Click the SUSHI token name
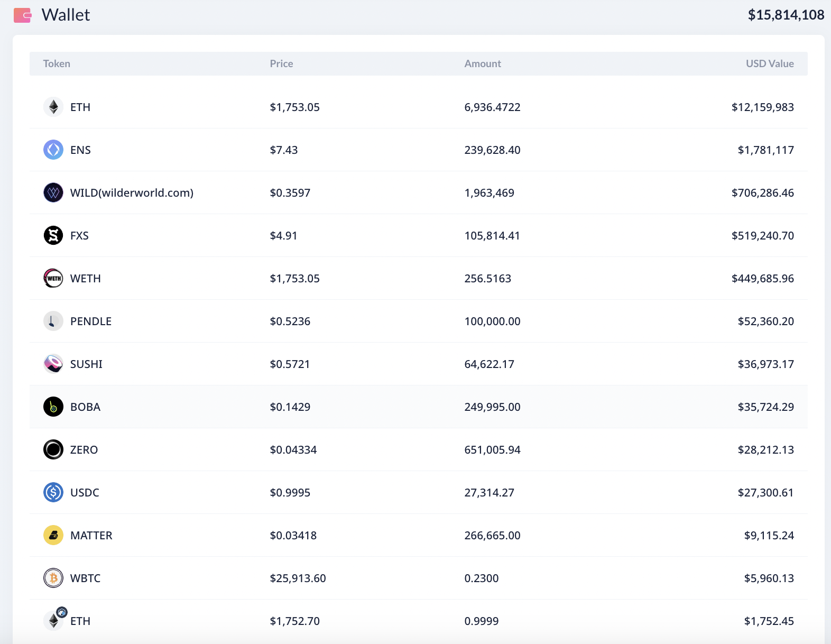Image resolution: width=831 pixels, height=644 pixels. pyautogui.click(x=86, y=364)
